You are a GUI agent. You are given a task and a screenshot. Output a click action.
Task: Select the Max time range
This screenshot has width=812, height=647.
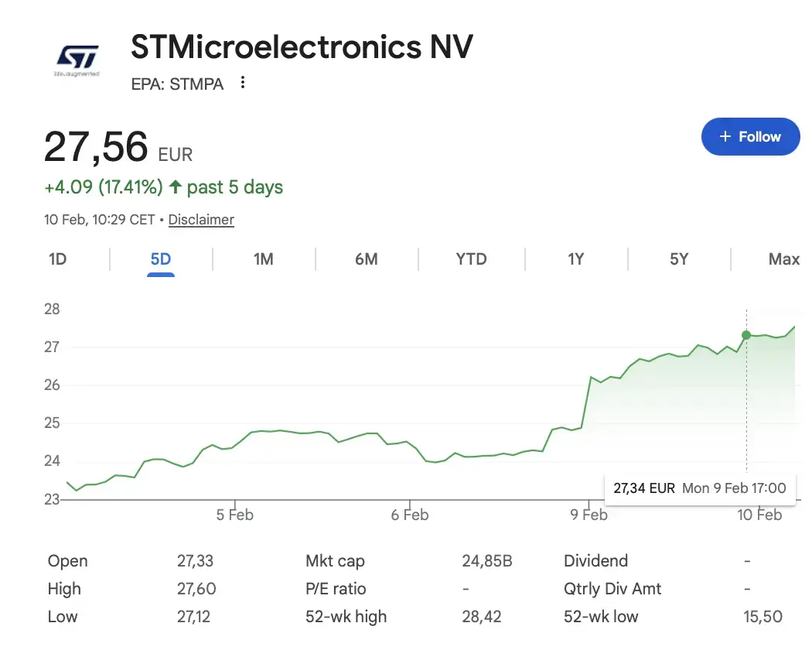click(x=784, y=259)
